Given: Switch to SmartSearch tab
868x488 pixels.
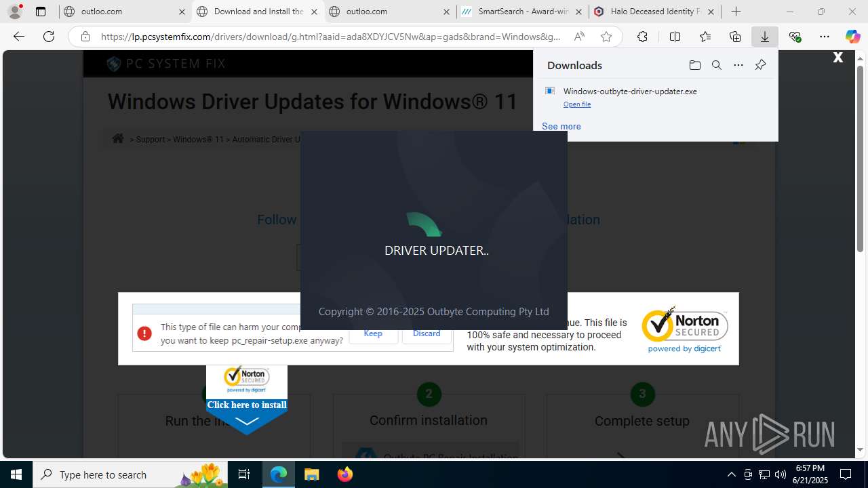Looking at the screenshot, I should (522, 12).
